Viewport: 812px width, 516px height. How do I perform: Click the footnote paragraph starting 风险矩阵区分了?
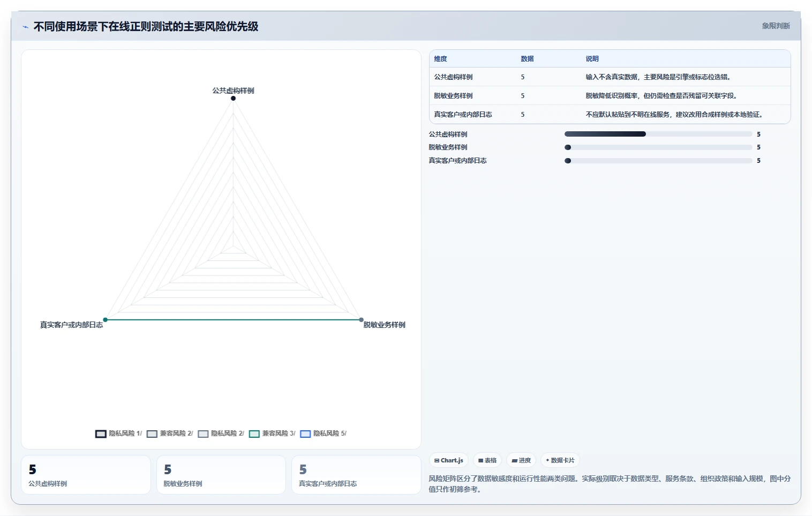coord(610,484)
